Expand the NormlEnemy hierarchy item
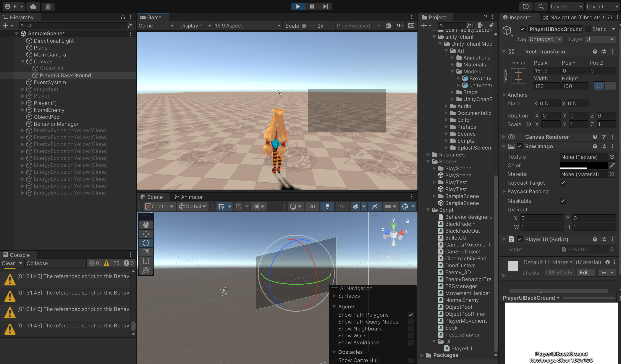The height and width of the screenshot is (364, 621). pyautogui.click(x=23, y=110)
